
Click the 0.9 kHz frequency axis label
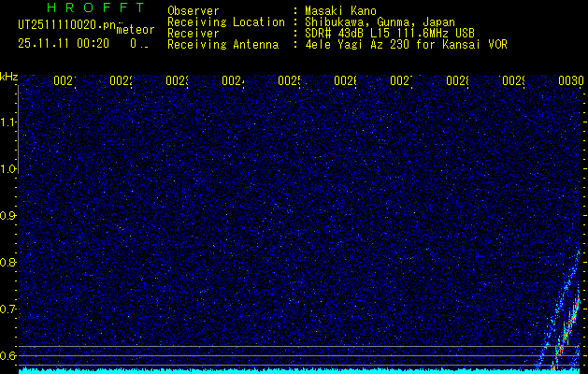point(8,216)
